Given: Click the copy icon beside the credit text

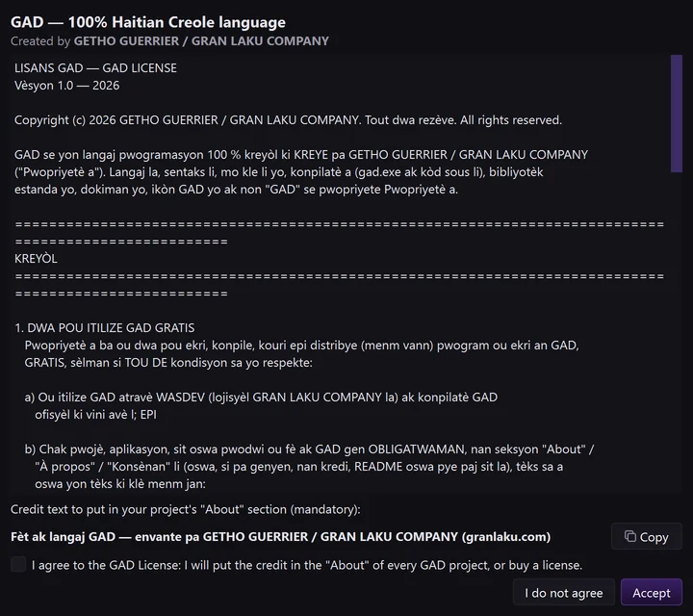Looking at the screenshot, I should tap(629, 536).
